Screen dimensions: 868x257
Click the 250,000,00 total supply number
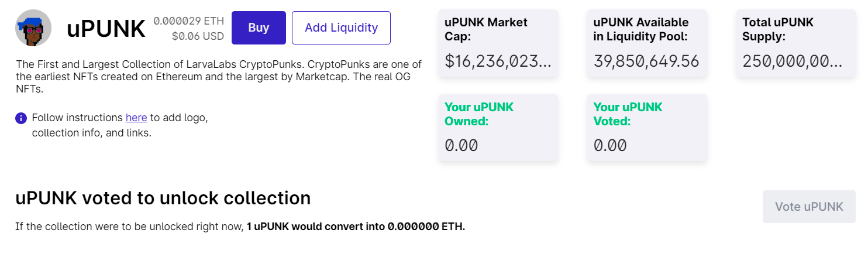[792, 61]
